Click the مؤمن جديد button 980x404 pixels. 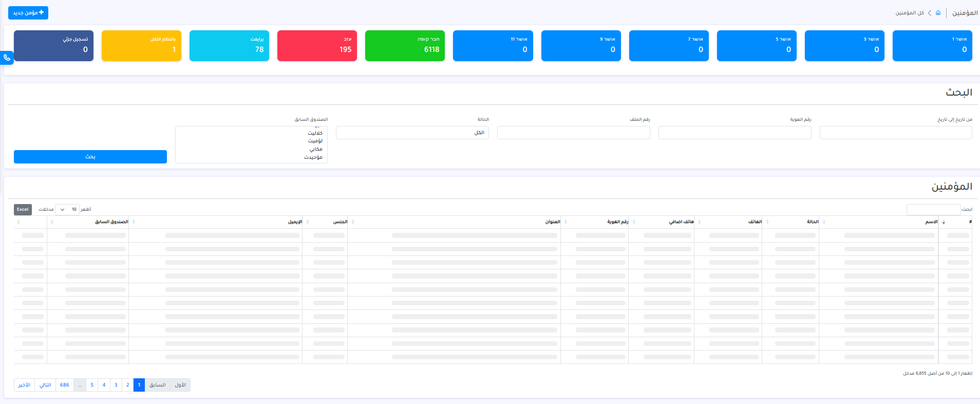click(28, 13)
